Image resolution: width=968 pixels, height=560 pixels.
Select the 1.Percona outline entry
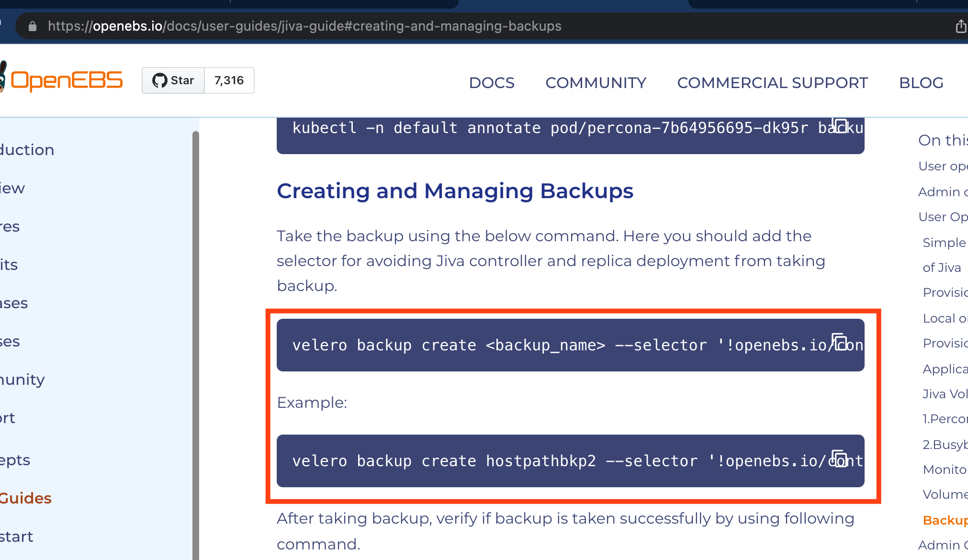point(945,419)
